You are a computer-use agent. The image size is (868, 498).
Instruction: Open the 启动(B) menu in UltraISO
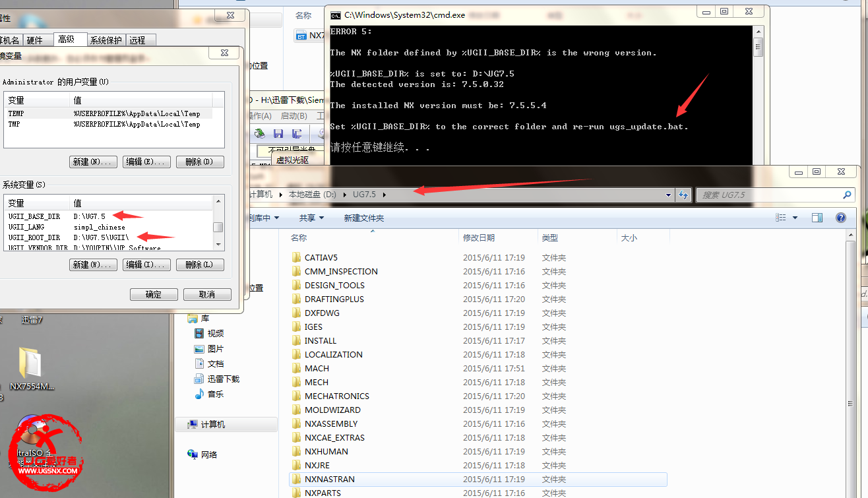294,115
